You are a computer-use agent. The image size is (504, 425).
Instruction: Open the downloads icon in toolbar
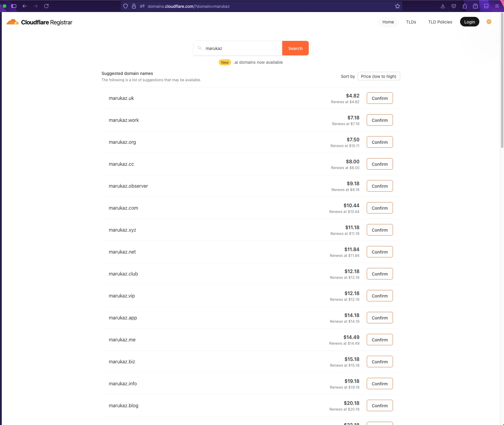point(443,6)
